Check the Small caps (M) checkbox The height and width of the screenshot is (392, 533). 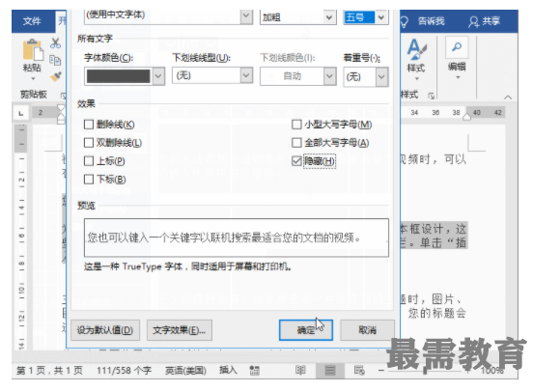[296, 125]
